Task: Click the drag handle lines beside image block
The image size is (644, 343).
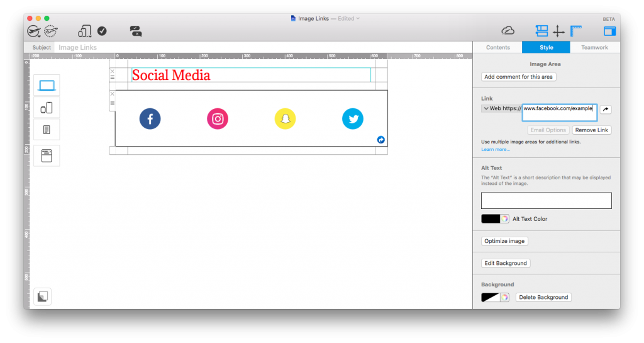Action: pyautogui.click(x=112, y=103)
